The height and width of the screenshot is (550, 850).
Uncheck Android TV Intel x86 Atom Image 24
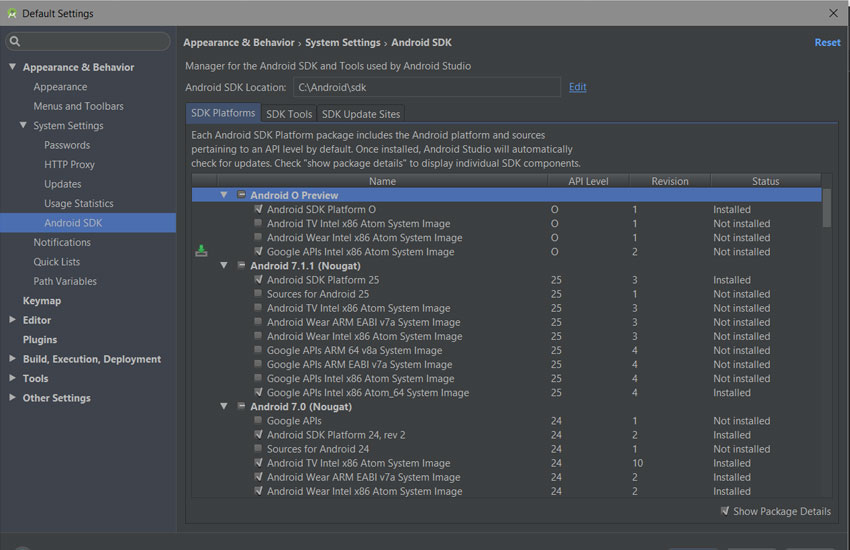click(259, 463)
